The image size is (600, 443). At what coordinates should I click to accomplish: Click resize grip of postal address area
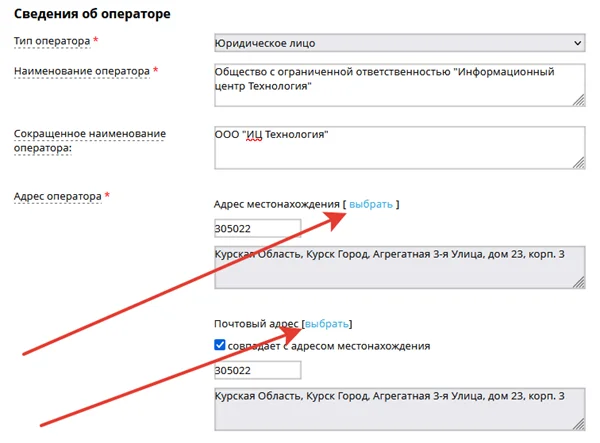(579, 424)
